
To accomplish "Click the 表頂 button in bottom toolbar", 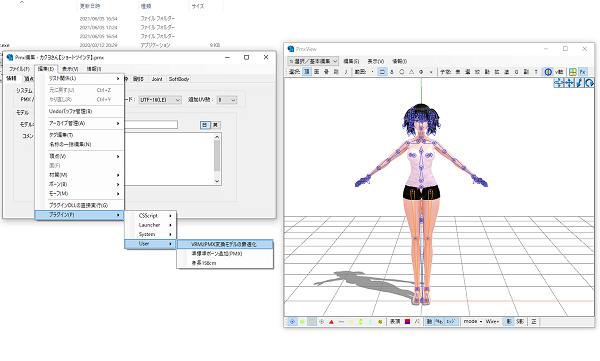I will click(395, 322).
